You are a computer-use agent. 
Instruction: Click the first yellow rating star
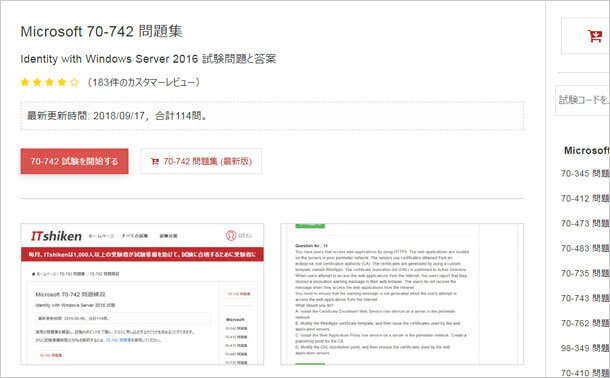(25, 82)
